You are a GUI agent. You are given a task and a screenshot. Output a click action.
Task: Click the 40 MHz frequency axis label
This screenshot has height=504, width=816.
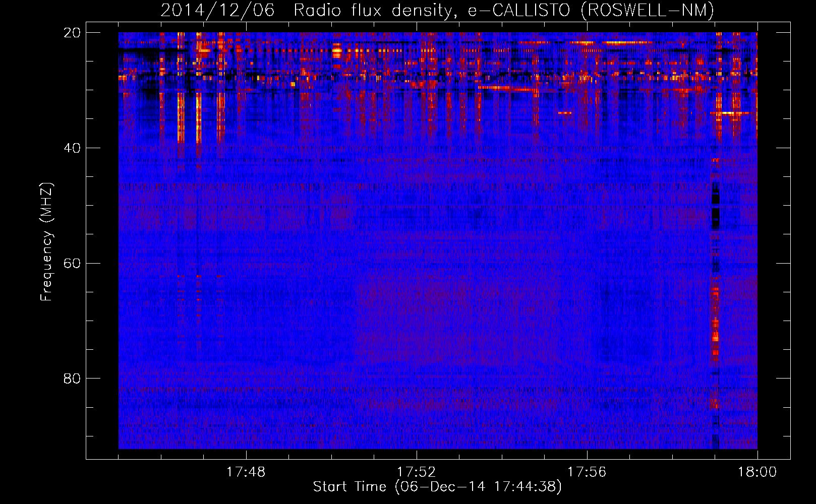72,148
